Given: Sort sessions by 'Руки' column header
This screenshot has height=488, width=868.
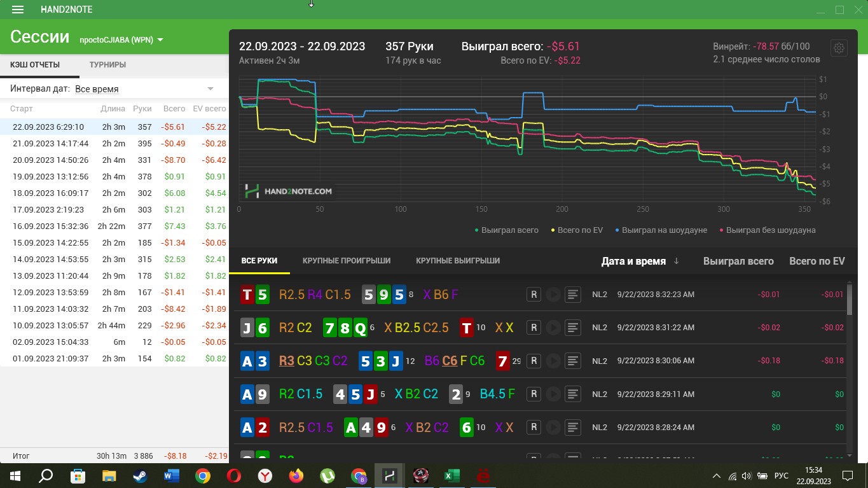Looking at the screenshot, I should click(x=142, y=109).
